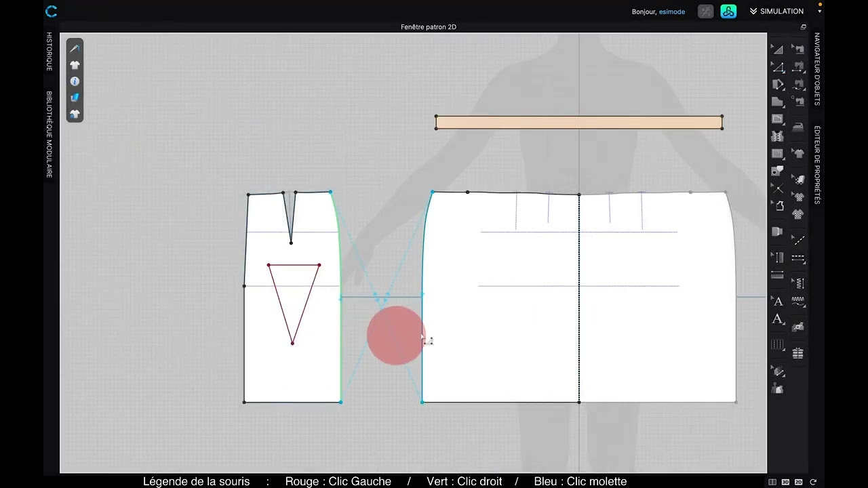The width and height of the screenshot is (868, 488).
Task: Click the blue fabric icon in 2D toolbar
Action: point(75,98)
